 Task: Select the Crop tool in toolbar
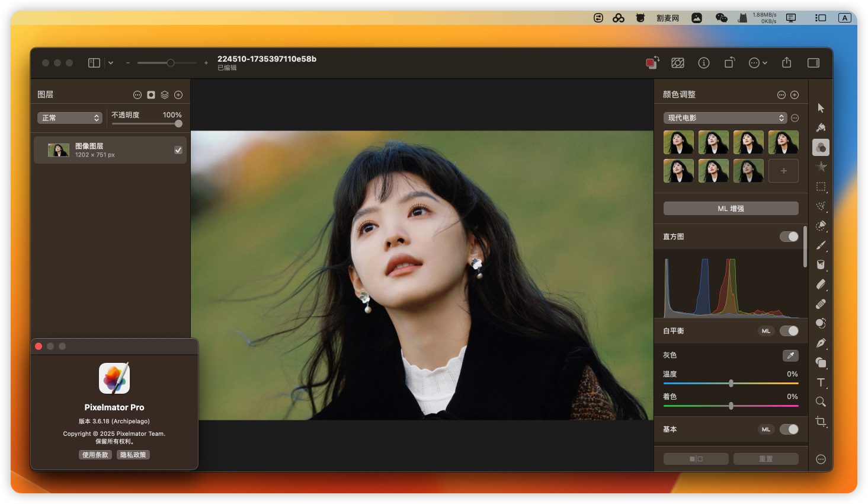(x=821, y=422)
